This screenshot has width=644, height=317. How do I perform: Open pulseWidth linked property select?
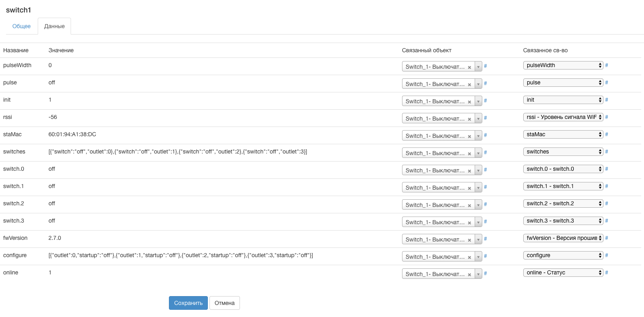pyautogui.click(x=563, y=65)
